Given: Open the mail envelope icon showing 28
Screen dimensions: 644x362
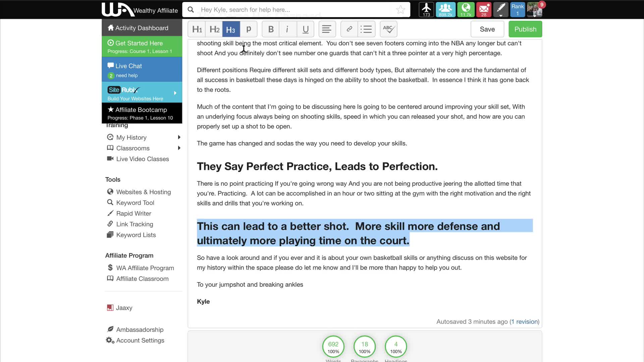Looking at the screenshot, I should [484, 9].
